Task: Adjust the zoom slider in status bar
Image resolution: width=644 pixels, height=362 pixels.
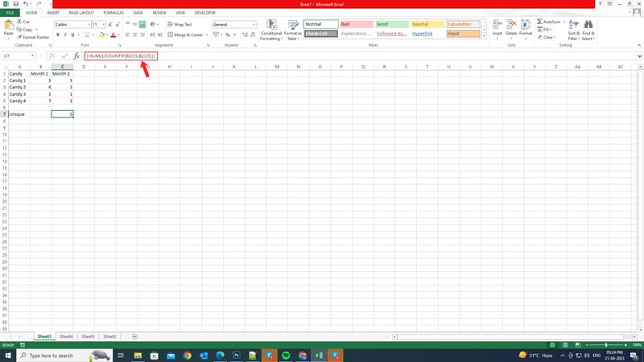Action: click(606, 345)
